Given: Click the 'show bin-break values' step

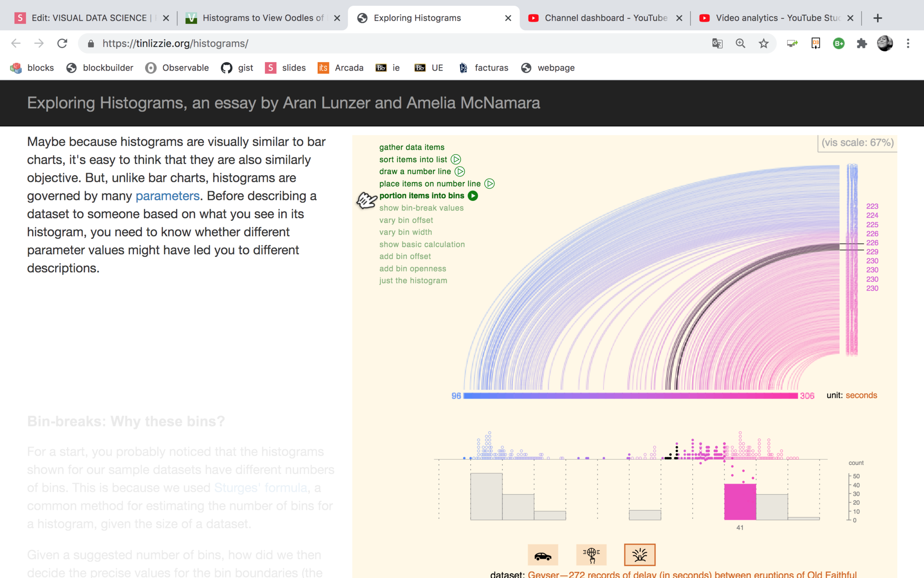Looking at the screenshot, I should (x=421, y=208).
